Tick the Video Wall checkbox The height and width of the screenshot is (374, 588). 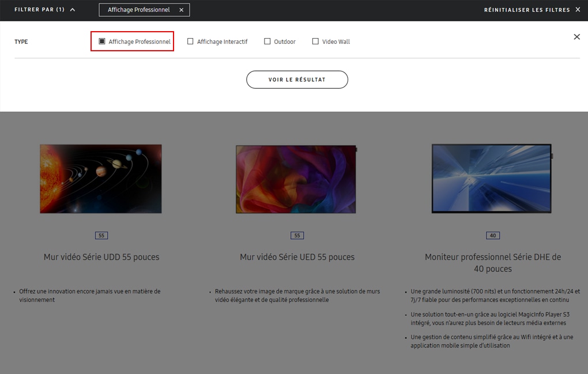click(x=315, y=41)
